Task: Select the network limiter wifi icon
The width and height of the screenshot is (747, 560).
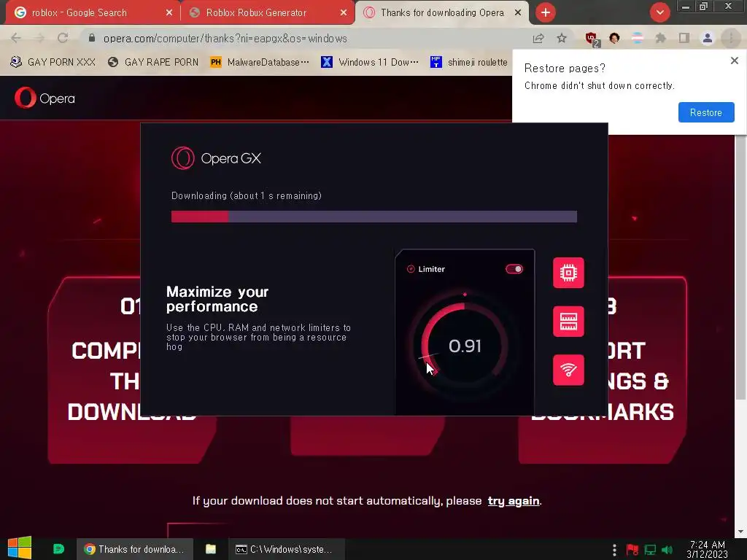Action: click(x=568, y=370)
